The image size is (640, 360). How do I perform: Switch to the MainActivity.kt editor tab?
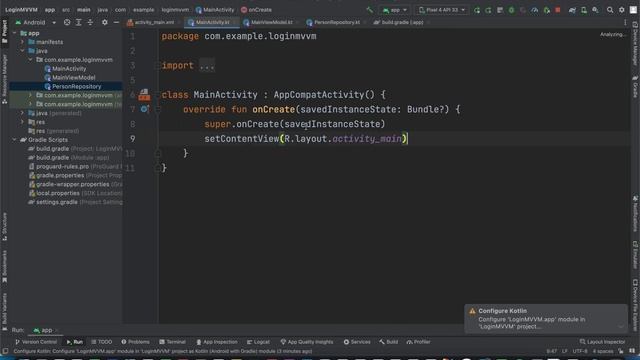pos(211,22)
